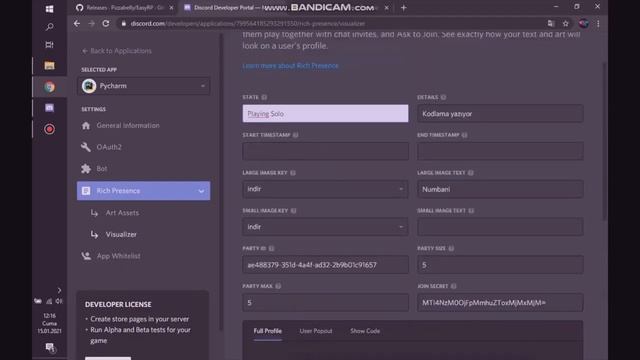Edit the State field Playing Solo
This screenshot has height=360, width=640.
[x=325, y=113]
